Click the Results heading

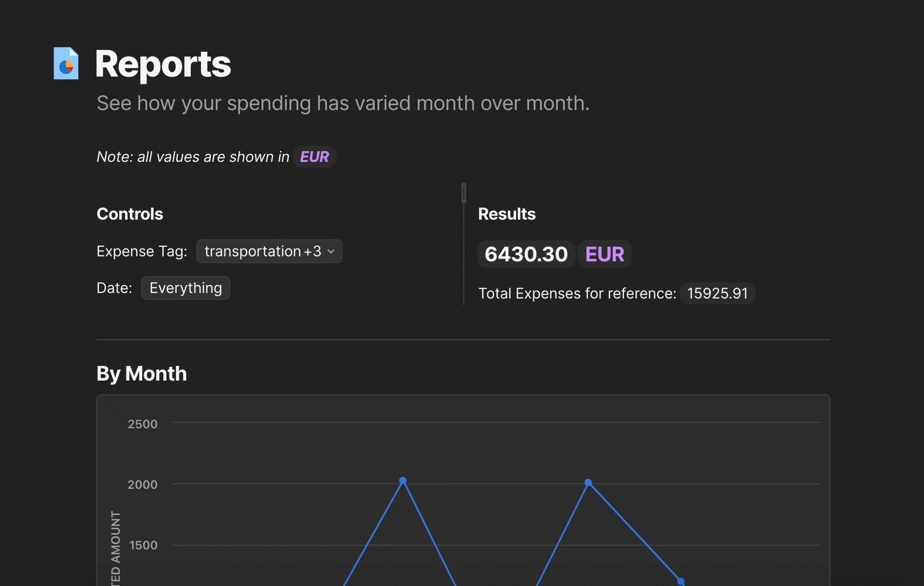tap(507, 214)
